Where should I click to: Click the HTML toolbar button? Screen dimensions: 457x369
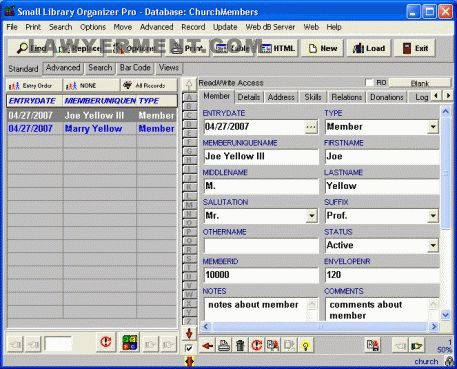(278, 49)
